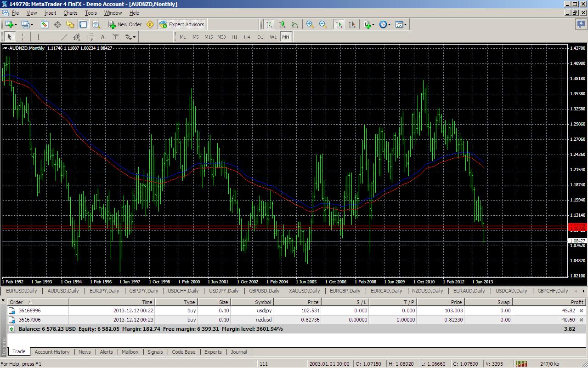Select the Balance summary row

pyautogui.click(x=297, y=329)
